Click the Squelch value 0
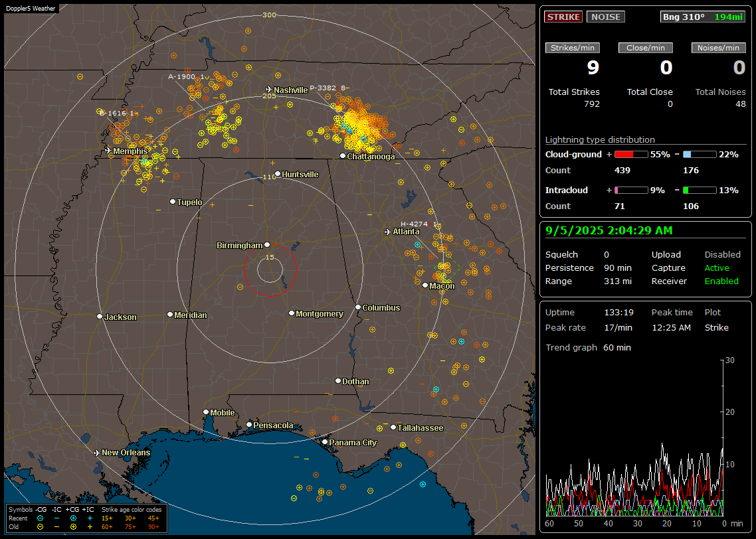The width and height of the screenshot is (756, 539). click(x=607, y=255)
